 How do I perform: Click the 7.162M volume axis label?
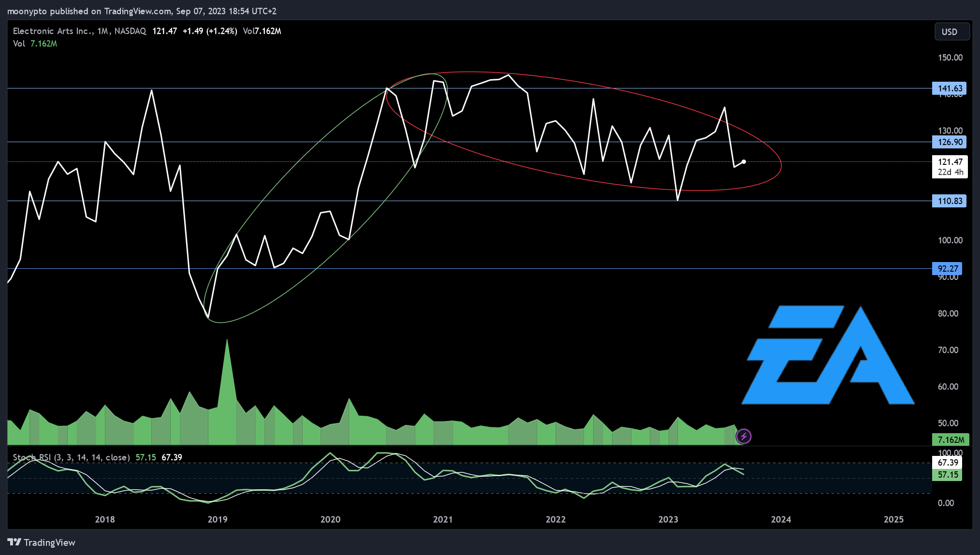coord(951,439)
